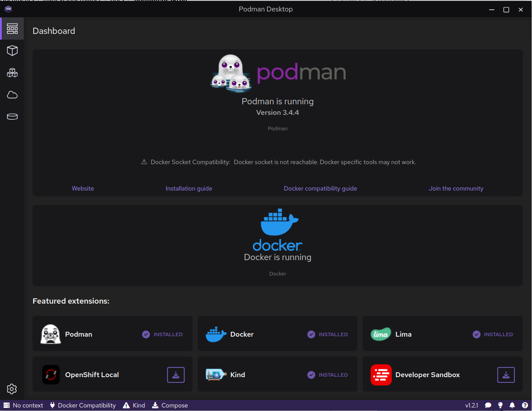This screenshot has height=411, width=532.
Task: Install the Developer Sandbox extension
Action: tap(506, 374)
